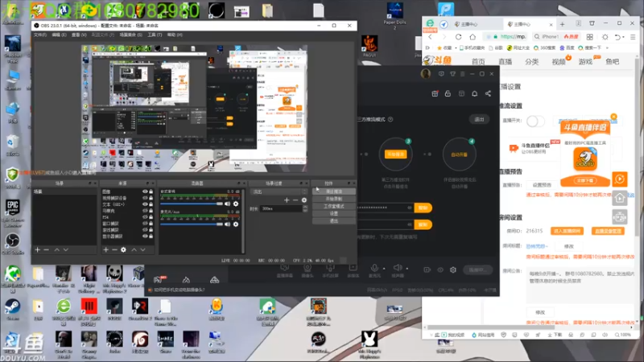Open Epic Games Launcher desktop icon

coord(12,212)
